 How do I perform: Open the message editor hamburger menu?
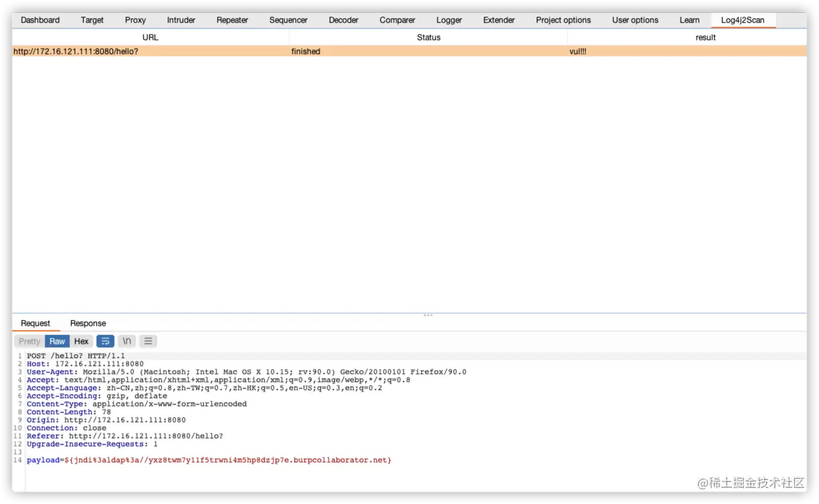(148, 341)
